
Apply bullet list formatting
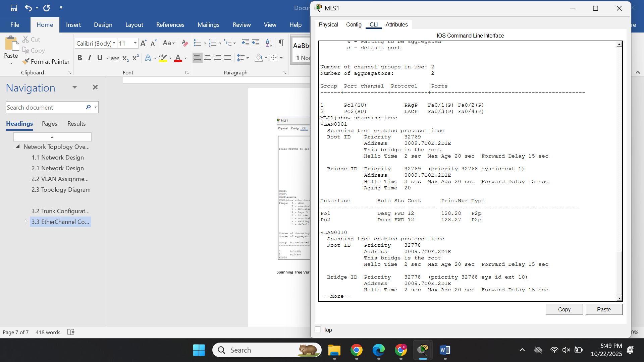coord(198,43)
